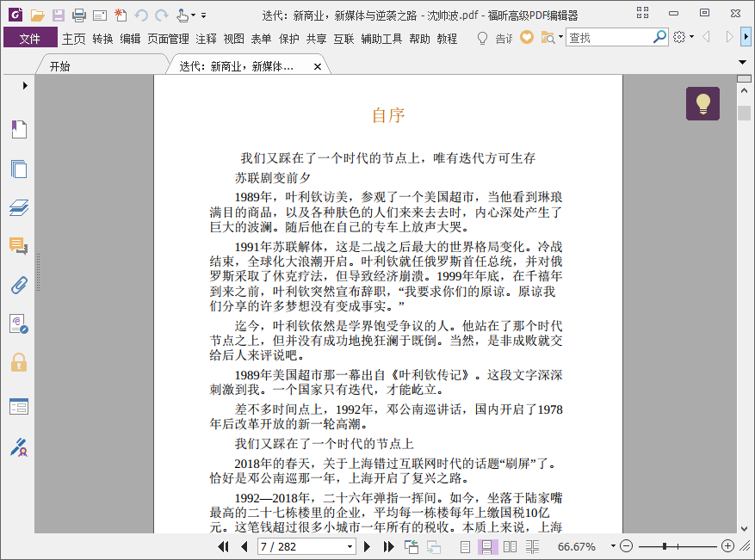Click the magnifier search icon
755x560 pixels.
(659, 37)
